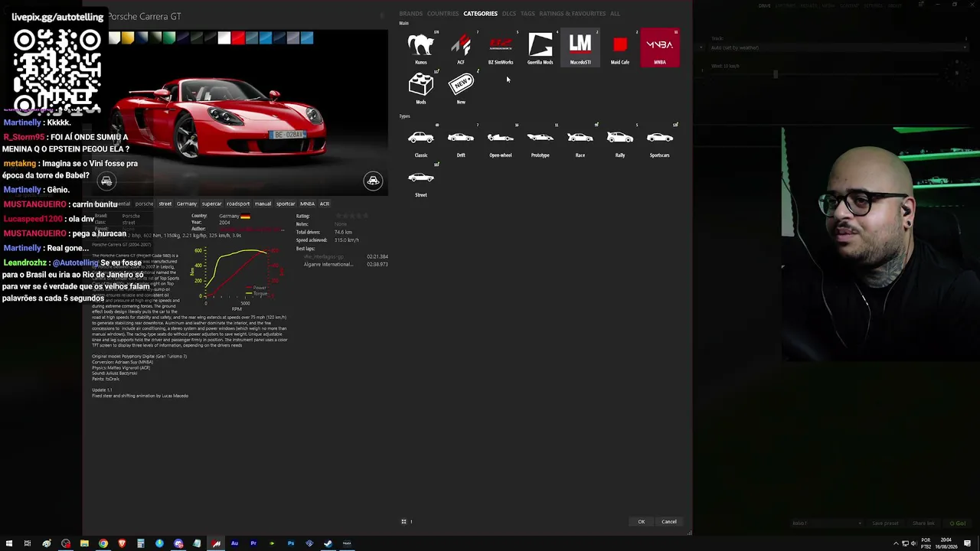Switch to the DLCs tab
Screen dimensions: 980x551
tap(509, 14)
